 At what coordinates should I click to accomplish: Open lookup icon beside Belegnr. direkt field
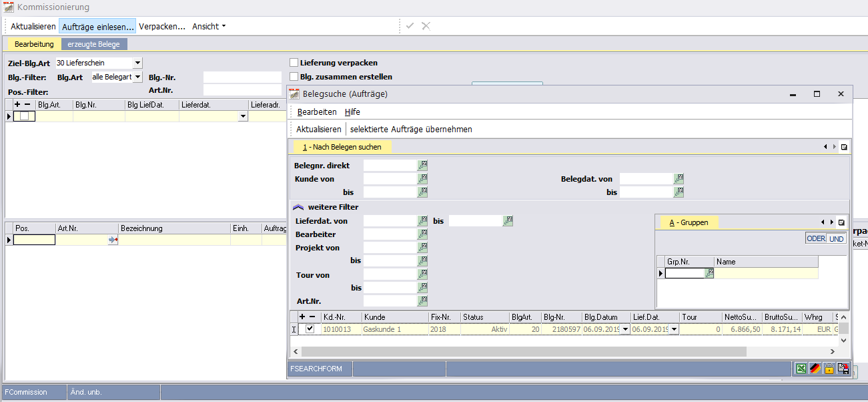tap(422, 165)
